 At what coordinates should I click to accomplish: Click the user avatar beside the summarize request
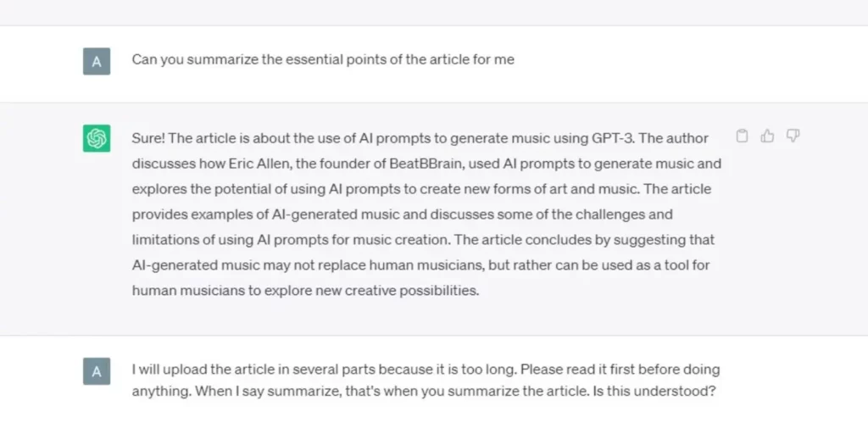97,61
